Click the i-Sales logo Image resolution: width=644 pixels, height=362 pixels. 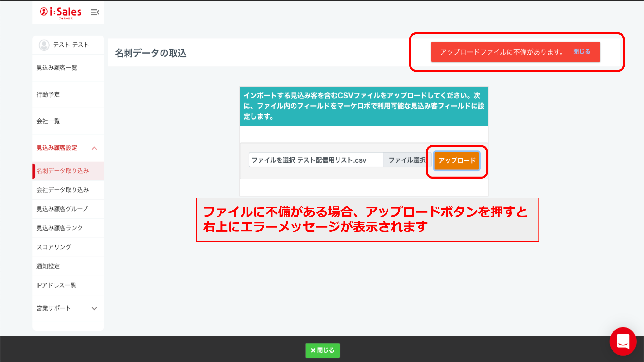click(61, 12)
